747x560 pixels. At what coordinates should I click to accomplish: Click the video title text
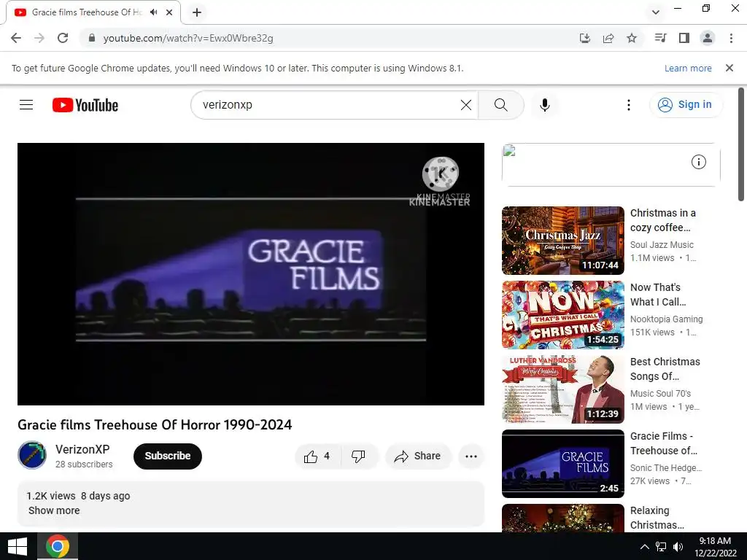[155, 425]
